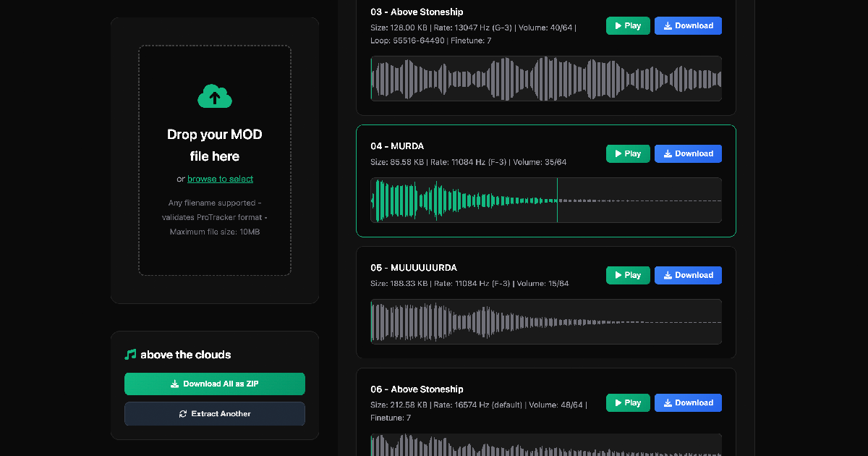
Task: Click Extract Another
Action: click(x=214, y=414)
